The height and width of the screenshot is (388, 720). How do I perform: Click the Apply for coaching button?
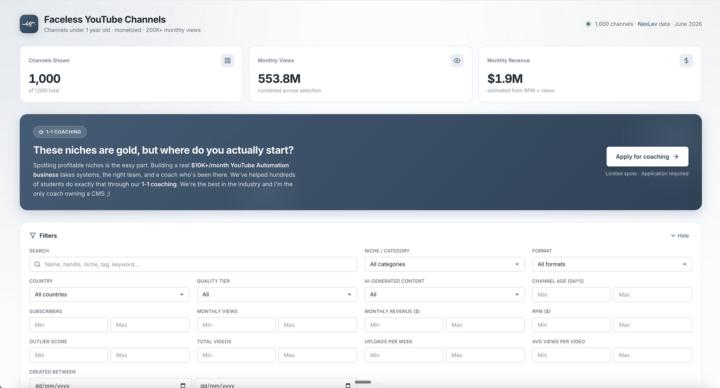[x=647, y=157]
